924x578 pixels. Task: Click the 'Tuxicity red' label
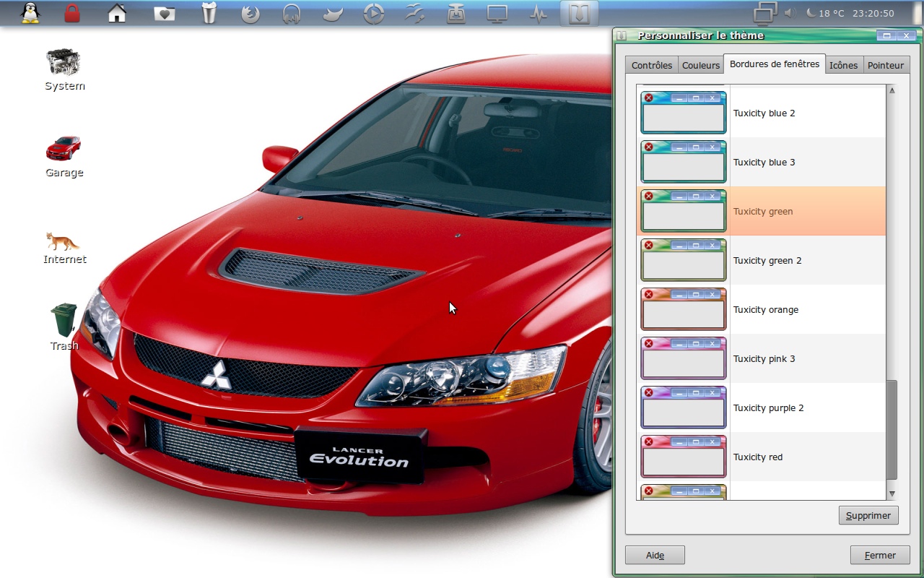click(x=758, y=457)
